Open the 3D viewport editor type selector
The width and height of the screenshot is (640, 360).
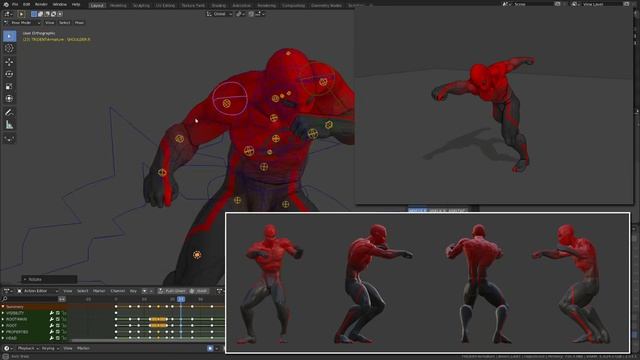click(8, 14)
